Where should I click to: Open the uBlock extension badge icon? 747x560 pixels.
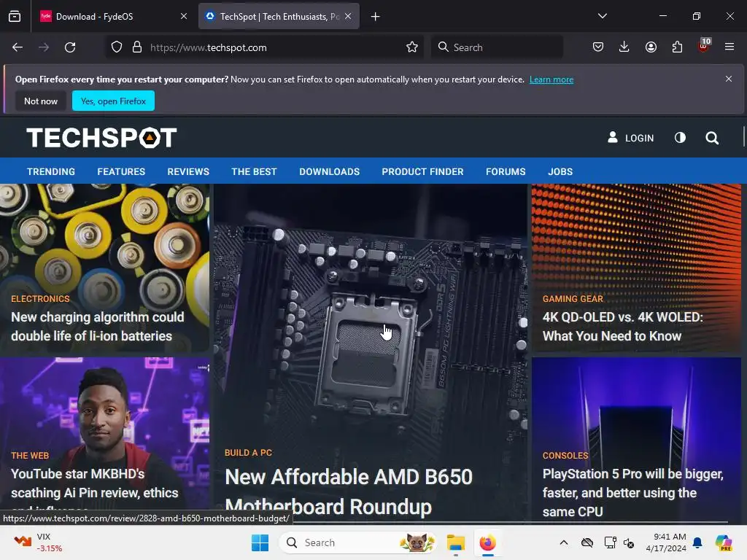tap(704, 46)
